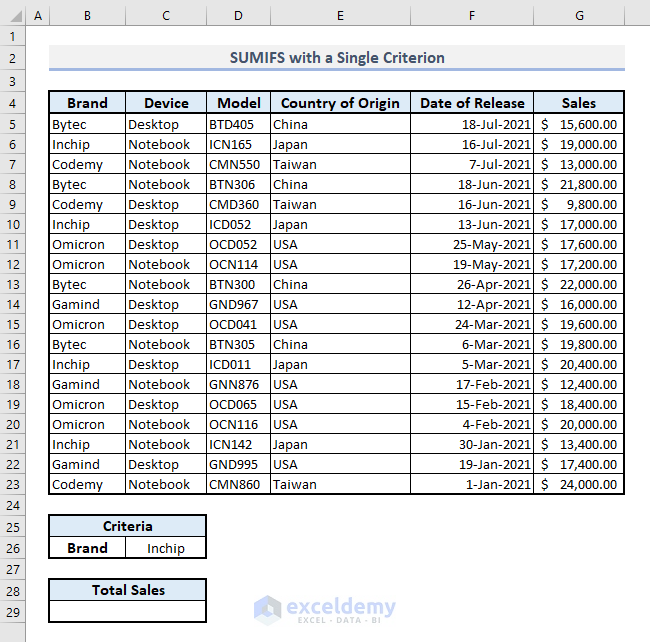Click the 18-Jul-2021 date cell
650x642 pixels.
(x=472, y=124)
